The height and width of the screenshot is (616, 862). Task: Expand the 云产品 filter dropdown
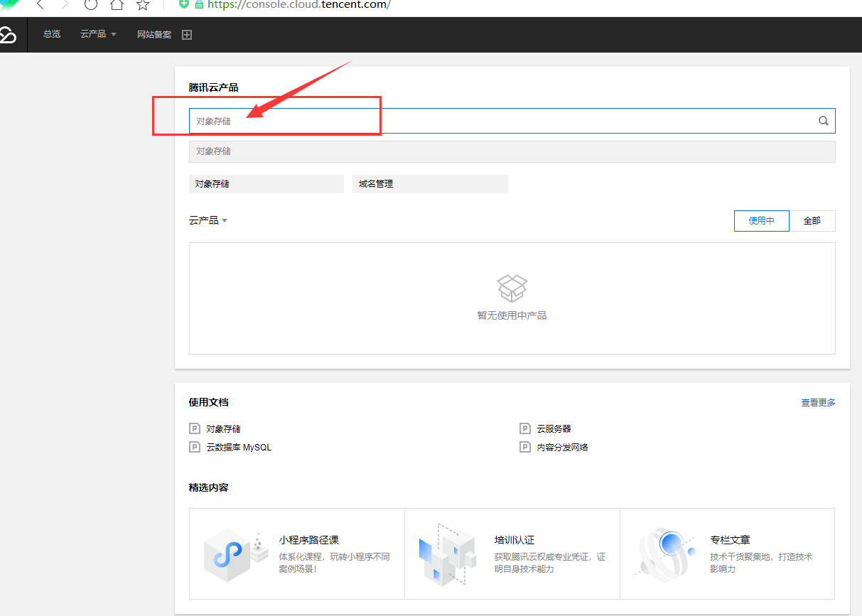point(208,220)
